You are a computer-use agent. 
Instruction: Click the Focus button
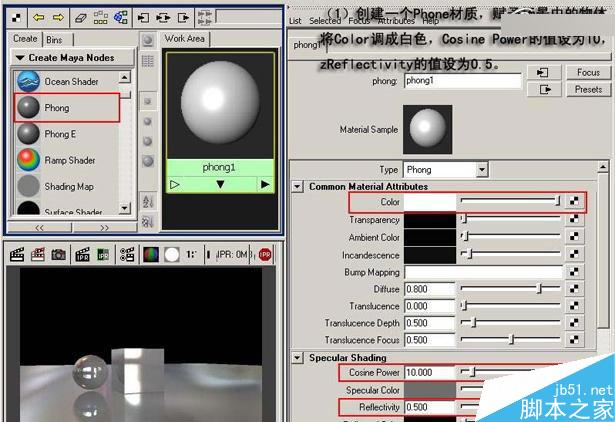[588, 73]
